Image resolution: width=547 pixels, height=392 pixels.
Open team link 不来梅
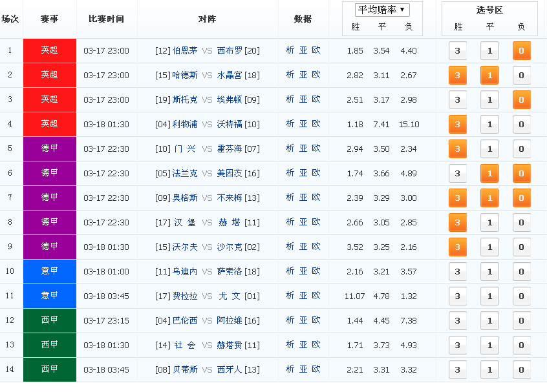tap(230, 198)
